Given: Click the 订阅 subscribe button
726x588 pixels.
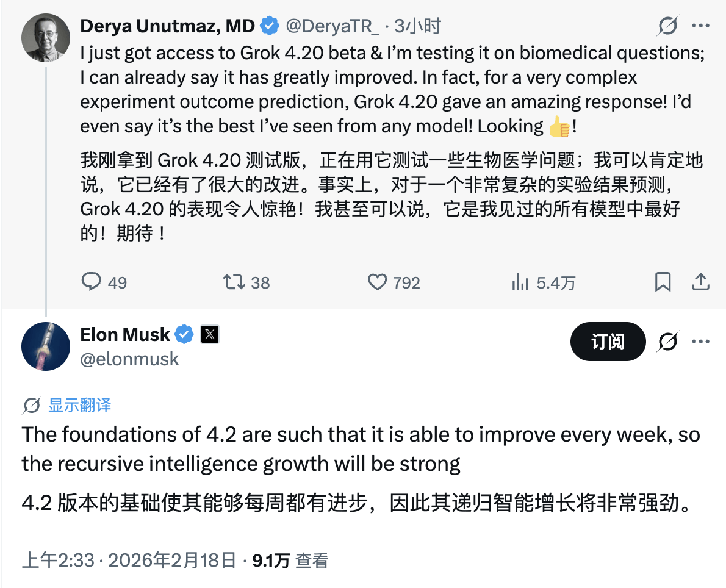Looking at the screenshot, I should tap(608, 342).
